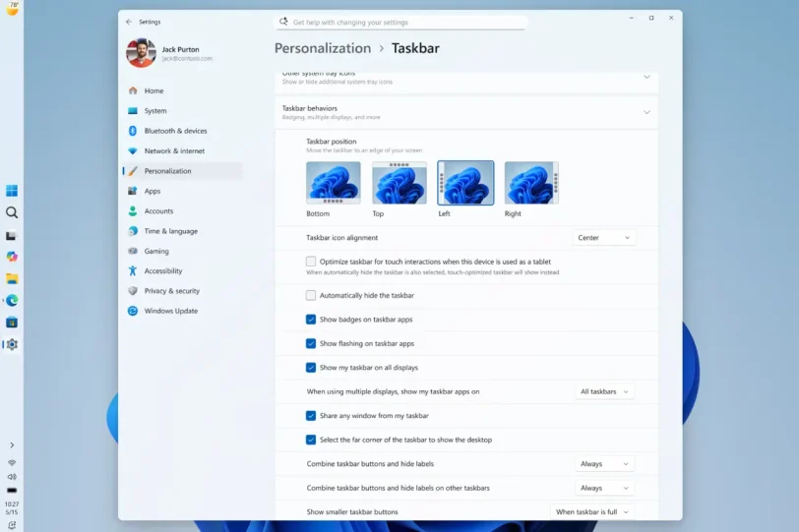Click the Settings gear icon on the taskbar
This screenshot has width=799, height=532.
pos(12,344)
